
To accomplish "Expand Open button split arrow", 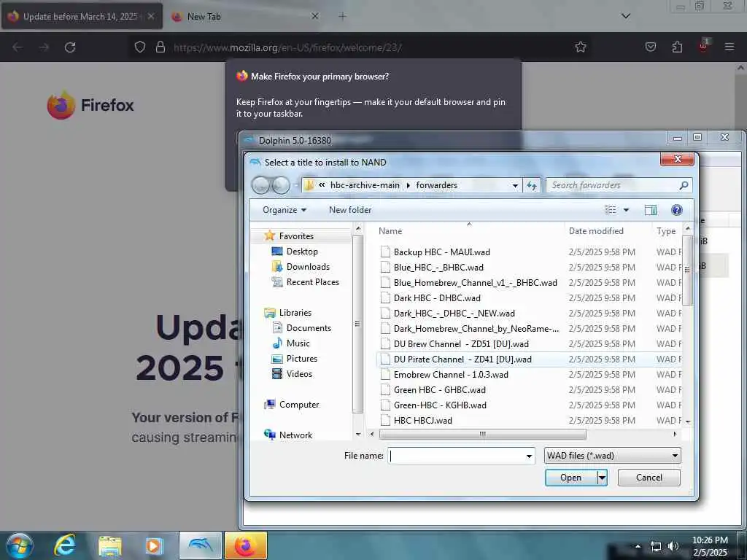I will click(602, 478).
